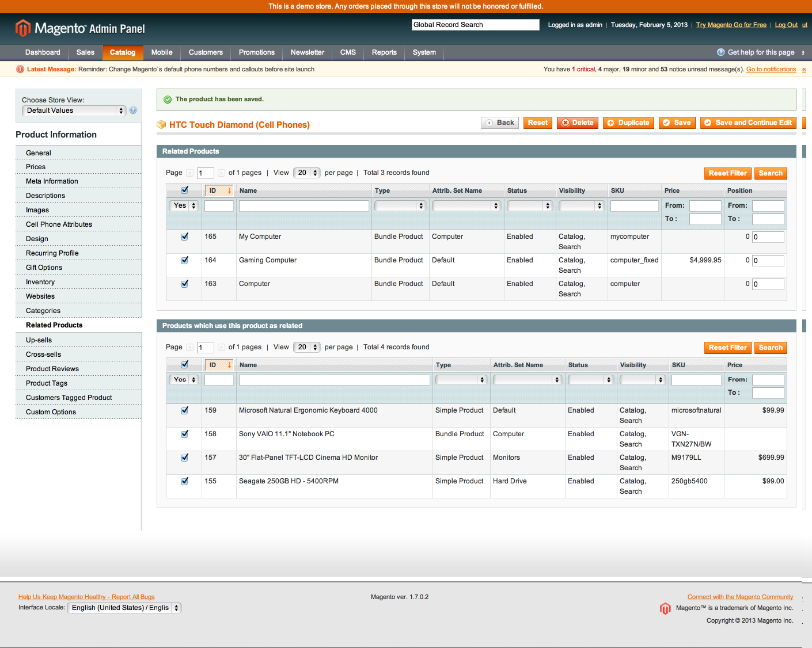
Task: Uncheck Microsoft Natural Ergonomic Keyboard row checkbox
Action: coord(185,410)
